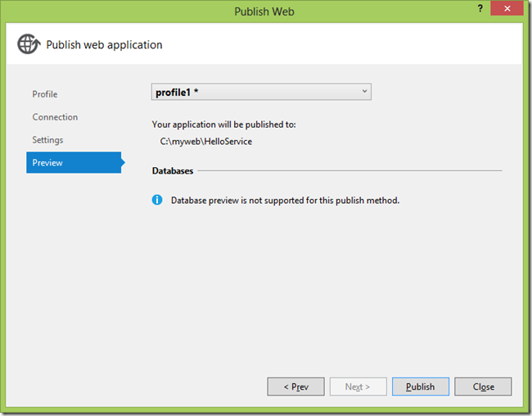Switch to the Profile step

(x=45, y=94)
